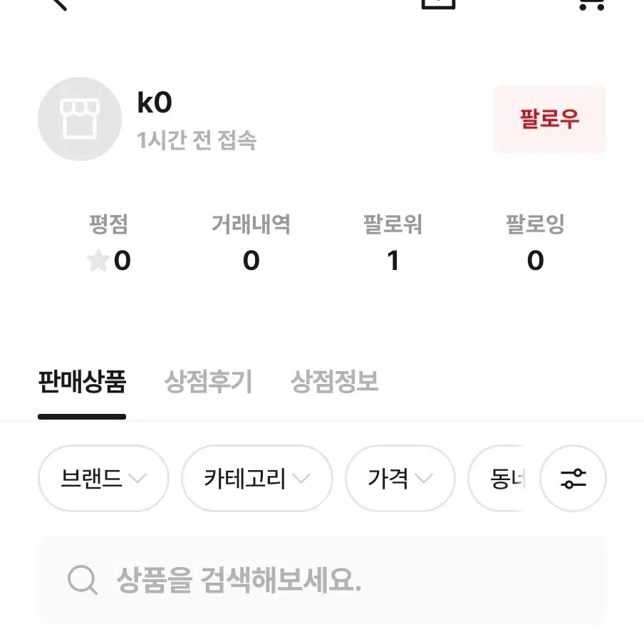This screenshot has height=644, width=644.
Task: Follow the k0 shop with 팔로우
Action: (549, 119)
